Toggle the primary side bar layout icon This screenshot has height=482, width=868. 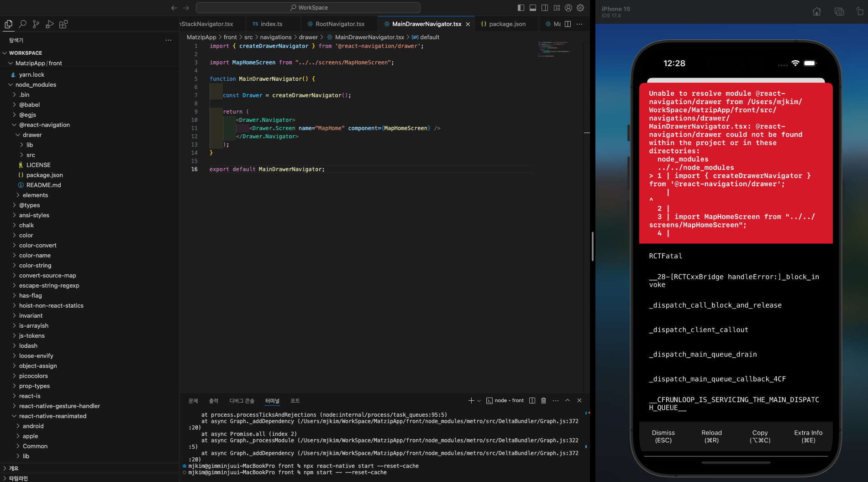[521, 8]
